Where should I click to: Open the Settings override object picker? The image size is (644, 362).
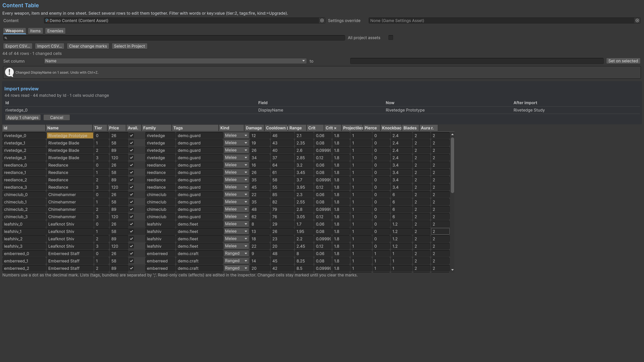[x=637, y=20]
